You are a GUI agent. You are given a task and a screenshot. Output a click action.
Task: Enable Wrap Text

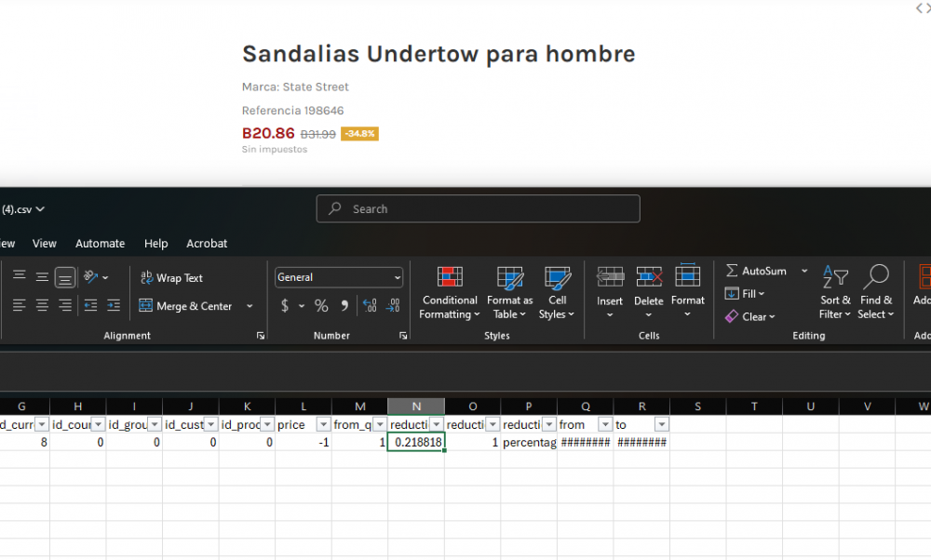click(171, 277)
